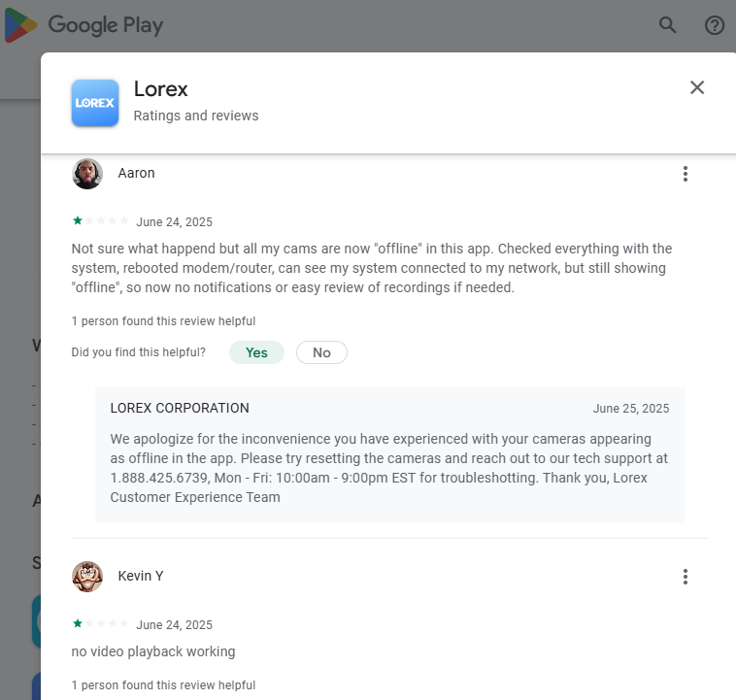Click the Lorex app icon

95,103
